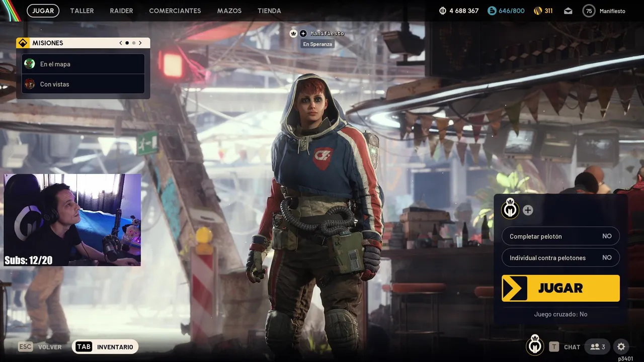Click the 'Subs: 12/20' overlay text
Viewport: 644px width, 362px height.
pyautogui.click(x=28, y=260)
